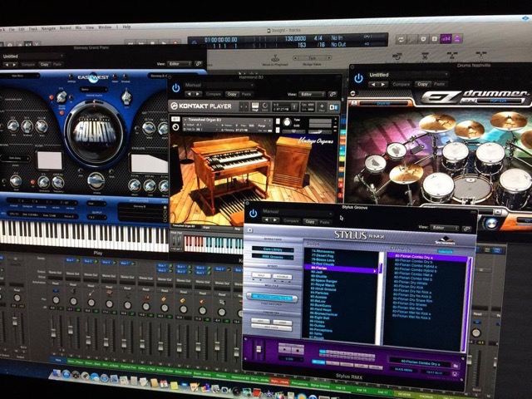This screenshot has height=399, width=532.
Task: Toggle the Kontakt Player plugin power button
Action: 176,86
